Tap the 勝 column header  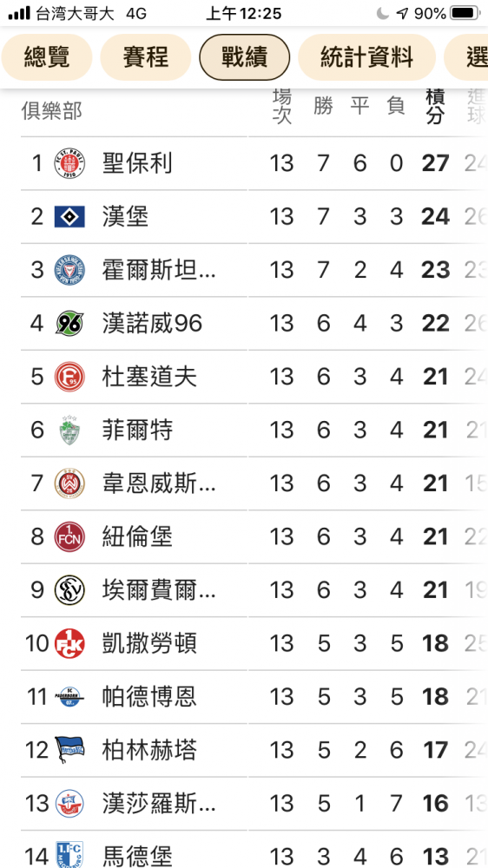[323, 105]
